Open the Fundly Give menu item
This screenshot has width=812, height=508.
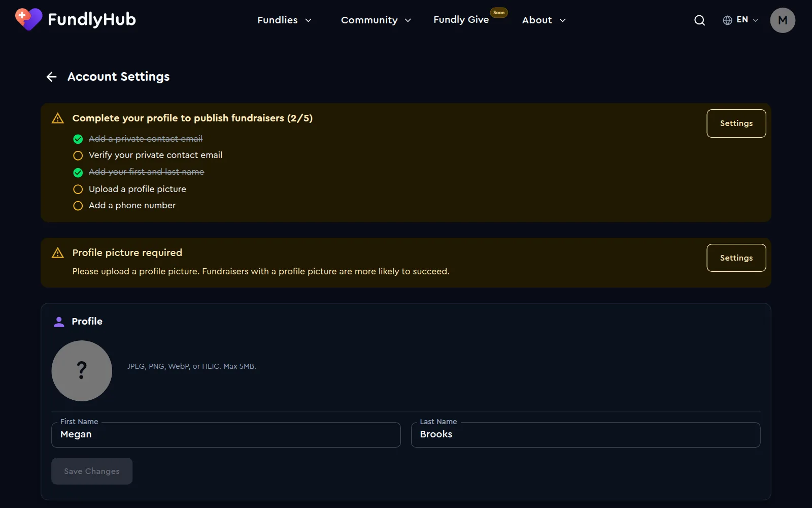[461, 20]
